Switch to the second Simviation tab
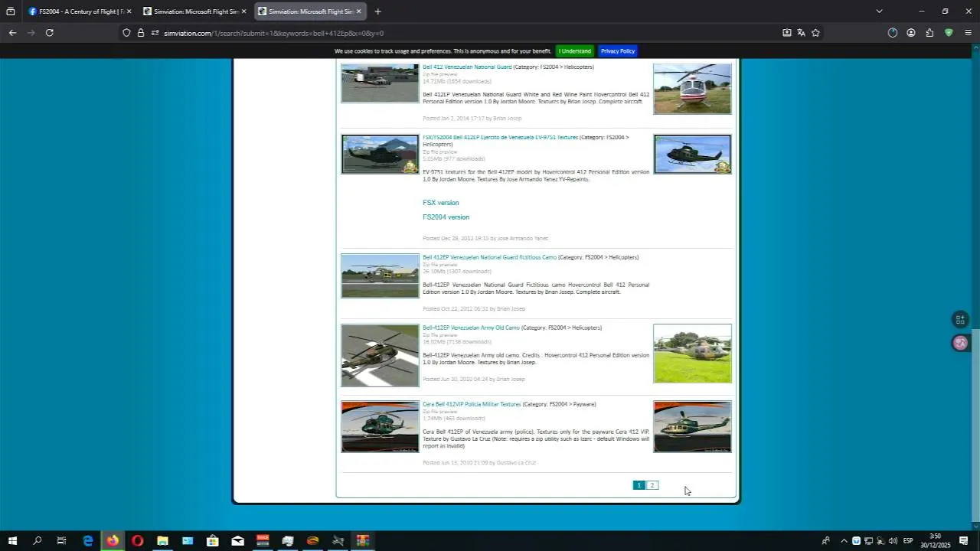This screenshot has height=551, width=980. (194, 11)
